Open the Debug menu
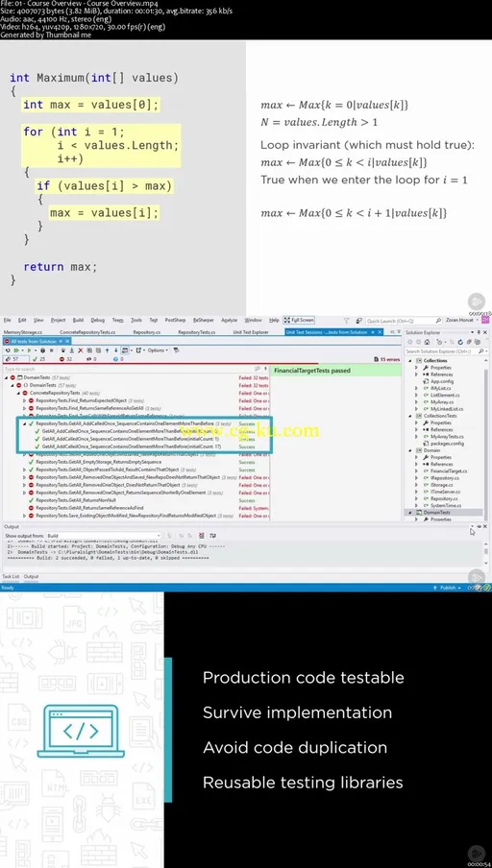492x868 pixels. [97, 320]
